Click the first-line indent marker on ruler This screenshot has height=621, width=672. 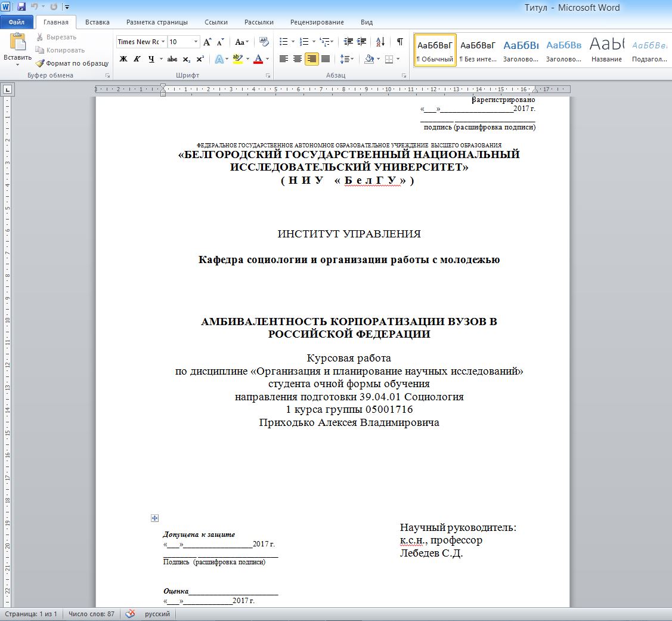coord(163,86)
